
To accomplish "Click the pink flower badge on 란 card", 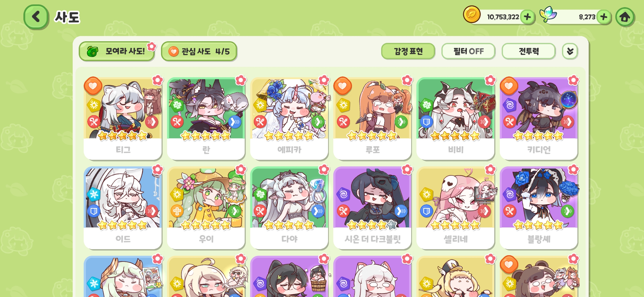I will pyautogui.click(x=241, y=80).
